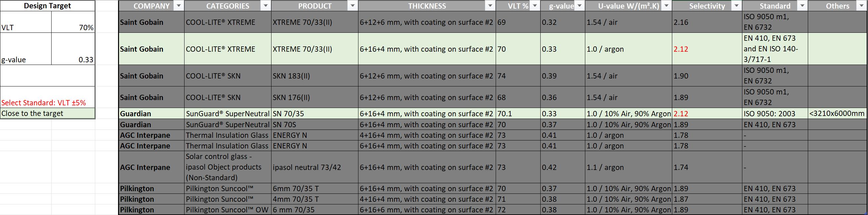Select the 'Select Standard: VLT ±5%' cell
Viewport: 868px width, 215px height.
48,97
